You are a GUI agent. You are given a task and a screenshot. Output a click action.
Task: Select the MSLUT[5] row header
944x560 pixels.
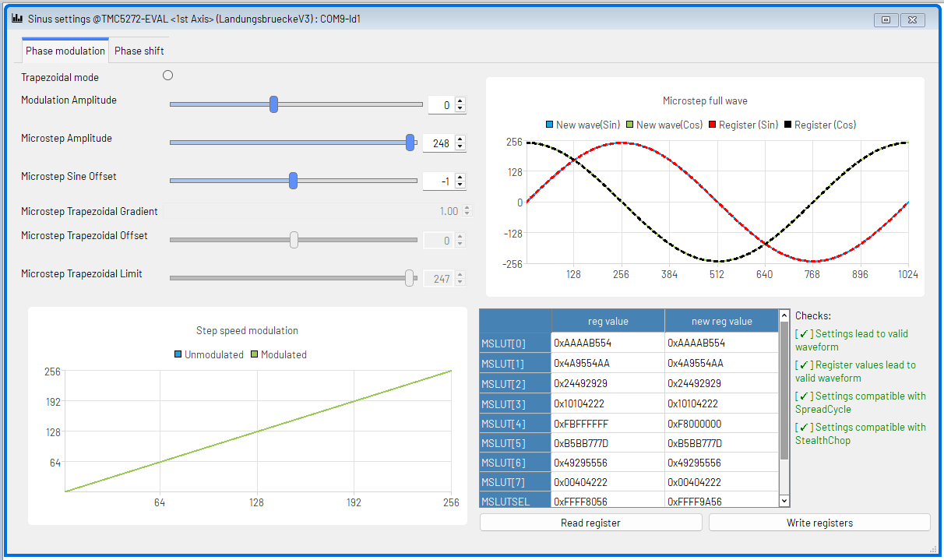516,443
